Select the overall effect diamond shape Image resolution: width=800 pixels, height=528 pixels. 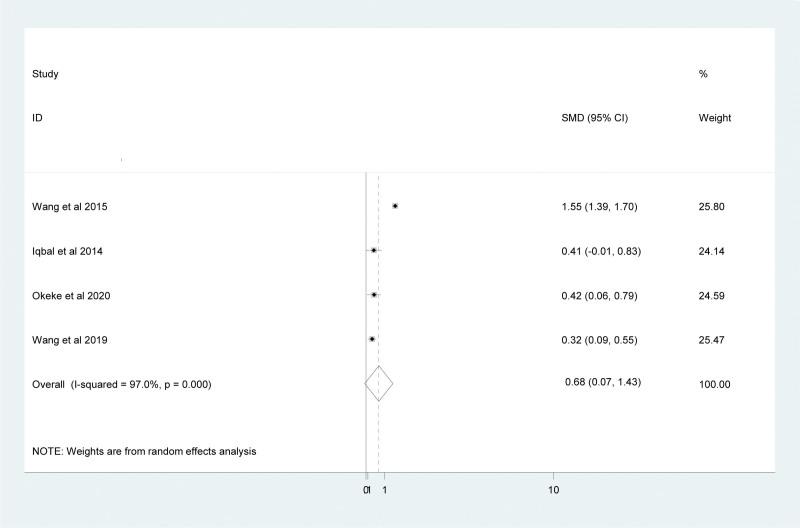click(379, 384)
